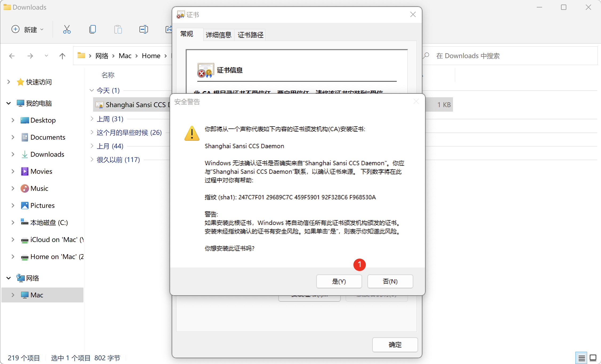Viewport: 601px width, 364px height.
Task: Click the 确定 button in certificate window
Action: pyautogui.click(x=395, y=345)
